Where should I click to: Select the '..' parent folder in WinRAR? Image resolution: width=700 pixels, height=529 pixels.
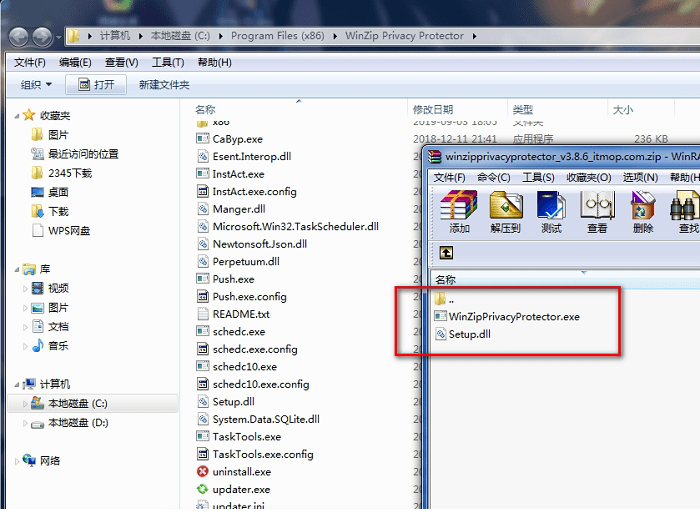click(444, 299)
